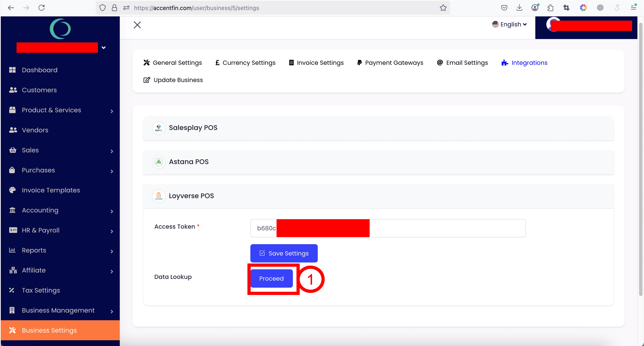Screen dimensions: 644x346
Task: Click the Proceed button for Data Lookup
Action: coord(271,278)
